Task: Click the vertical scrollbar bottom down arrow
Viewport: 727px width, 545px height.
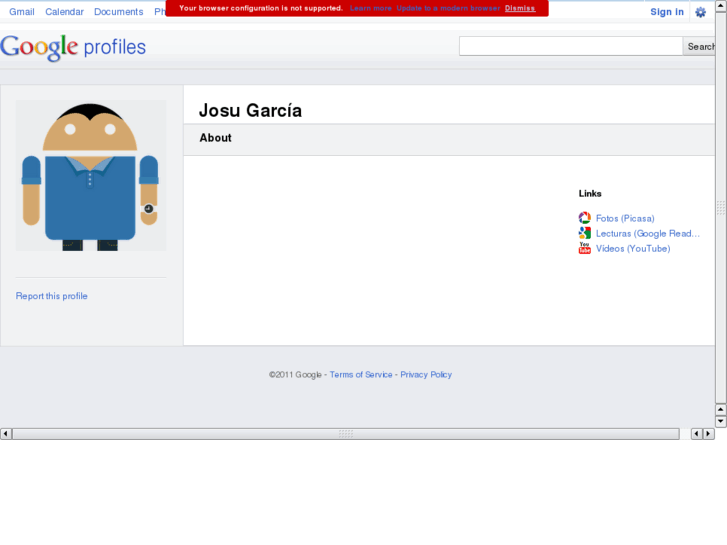Action: tap(721, 422)
